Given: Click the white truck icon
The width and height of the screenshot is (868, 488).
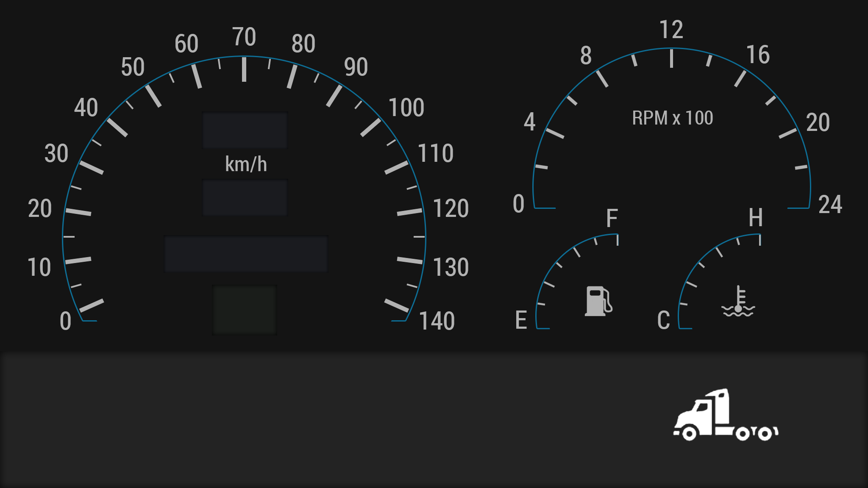Looking at the screenshot, I should tap(725, 416).
